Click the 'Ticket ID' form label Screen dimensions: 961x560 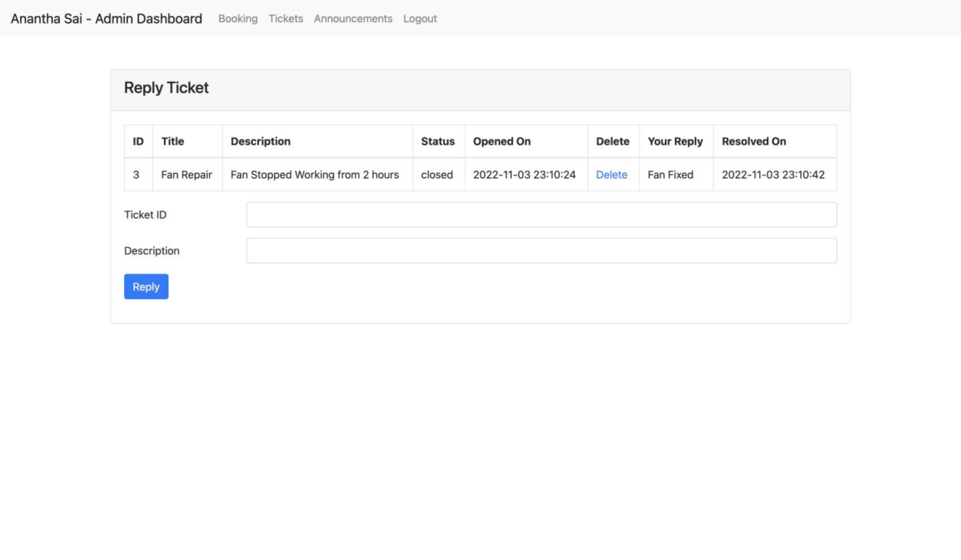145,215
